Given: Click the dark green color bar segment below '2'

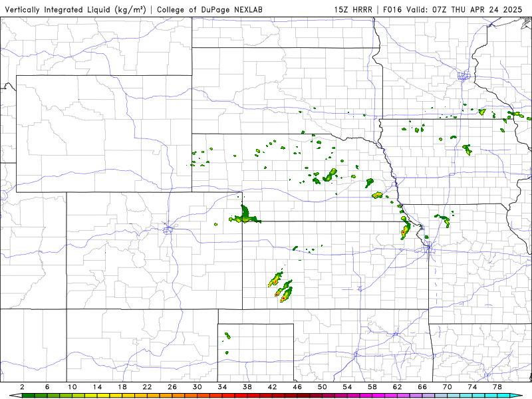Looking at the screenshot, I should tap(28, 396).
